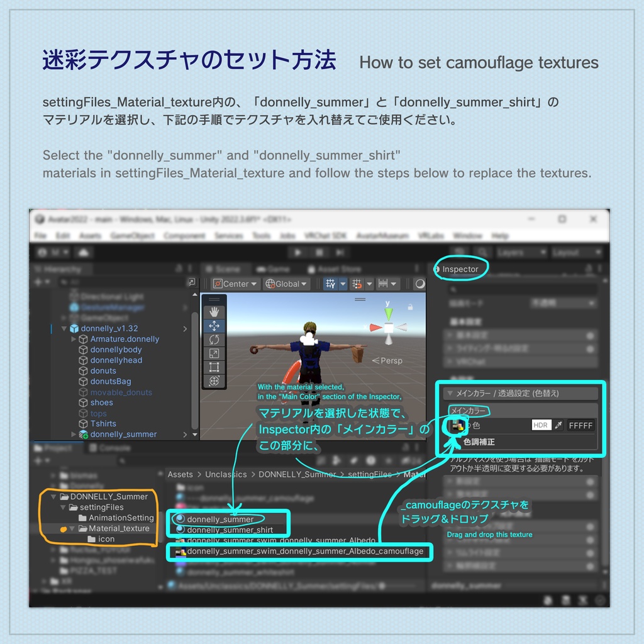Collapse the settingFiles folder
The height and width of the screenshot is (644, 644).
click(63, 508)
